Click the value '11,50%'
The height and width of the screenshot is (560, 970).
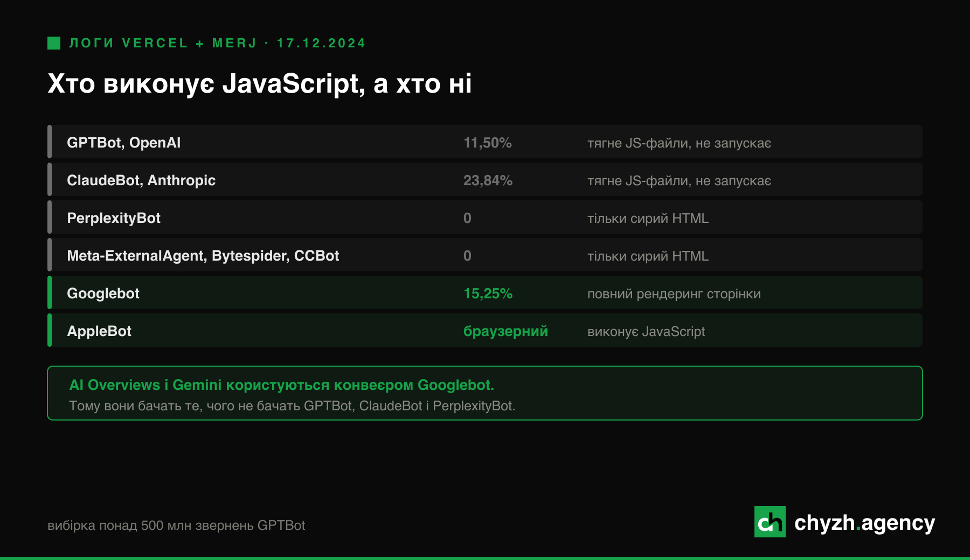[x=487, y=143]
